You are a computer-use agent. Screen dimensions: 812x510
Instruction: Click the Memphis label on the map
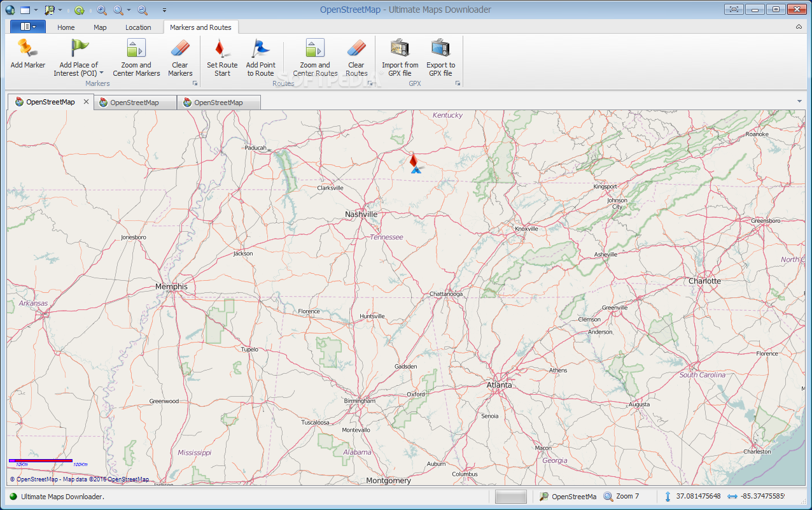point(171,287)
